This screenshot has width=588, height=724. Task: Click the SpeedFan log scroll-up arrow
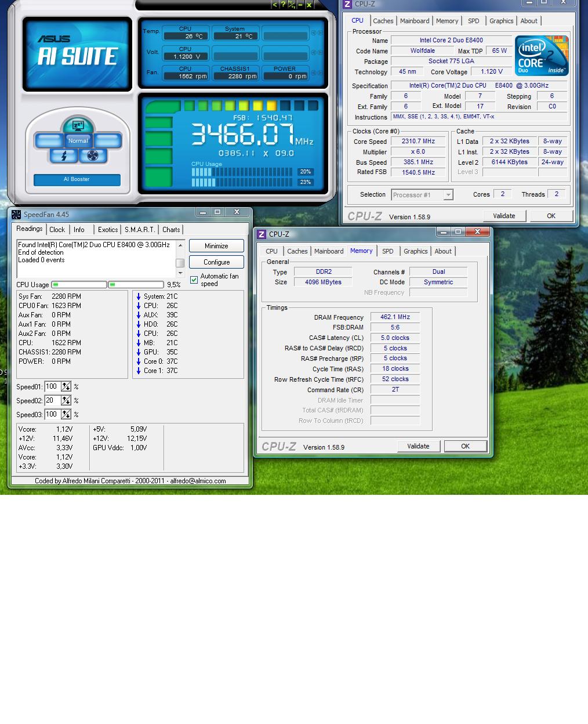coord(180,245)
